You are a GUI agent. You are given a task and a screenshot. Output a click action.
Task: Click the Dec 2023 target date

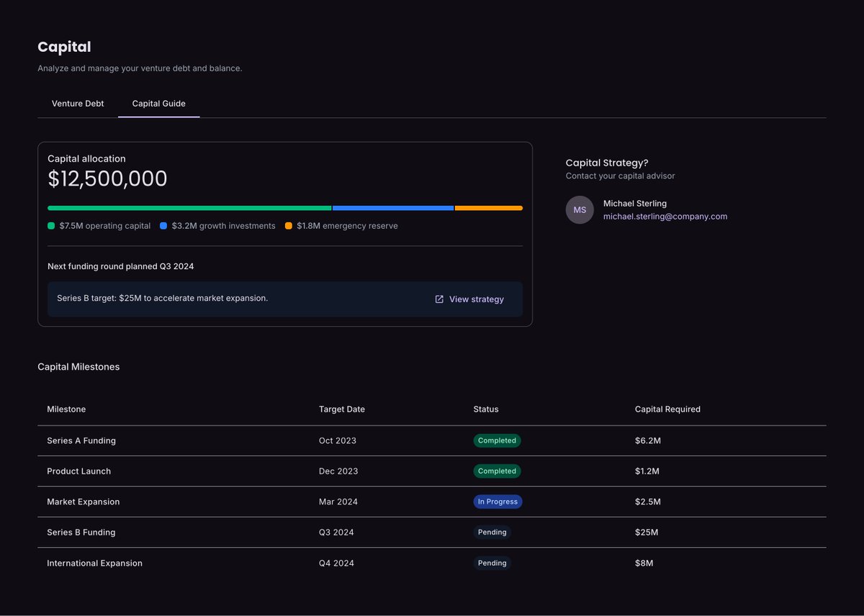[x=338, y=471]
